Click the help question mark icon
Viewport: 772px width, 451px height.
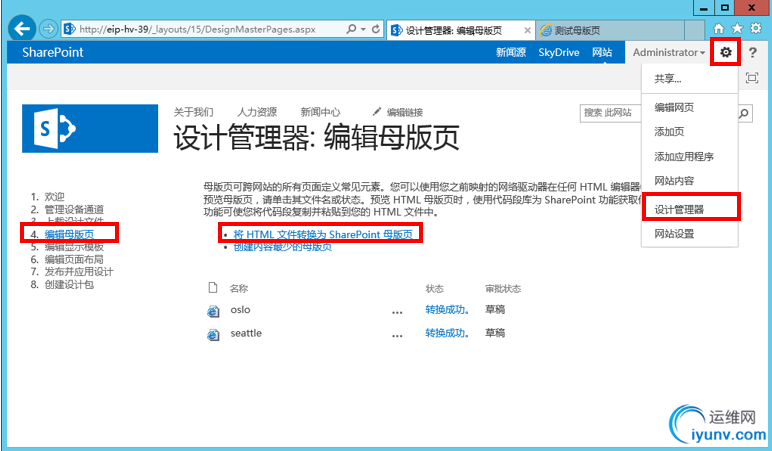[x=753, y=52]
